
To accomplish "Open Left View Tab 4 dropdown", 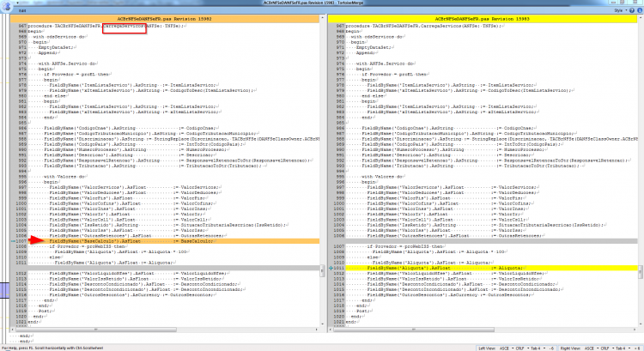I will click(538, 348).
